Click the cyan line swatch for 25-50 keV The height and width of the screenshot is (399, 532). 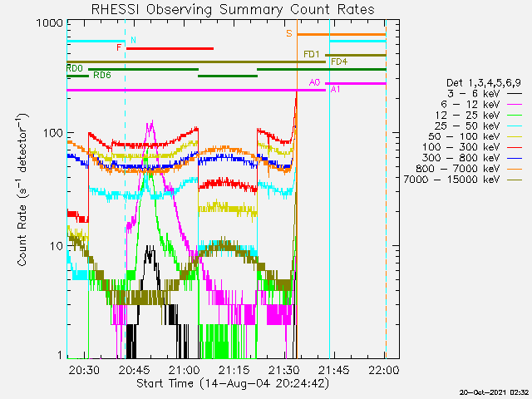coord(514,126)
